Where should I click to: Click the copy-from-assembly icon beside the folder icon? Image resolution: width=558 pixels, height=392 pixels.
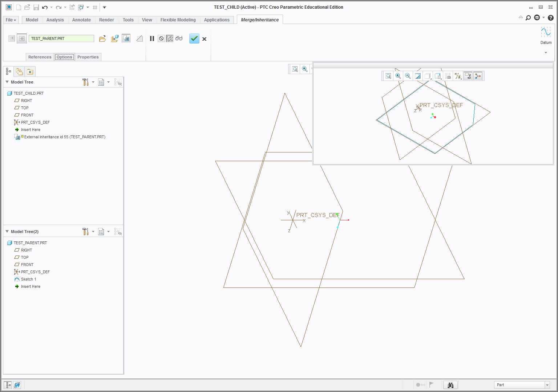click(x=114, y=38)
